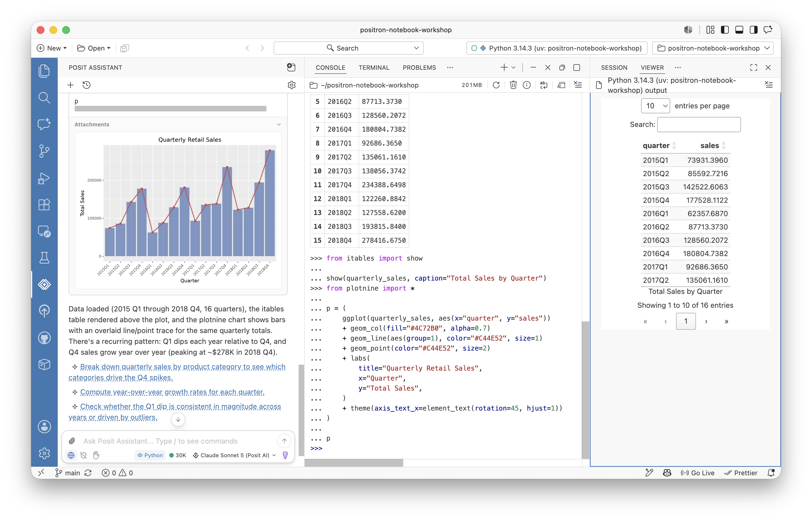Open the Run and Debug view in the activity bar
Viewport: 812px width, 520px height.
[44, 178]
